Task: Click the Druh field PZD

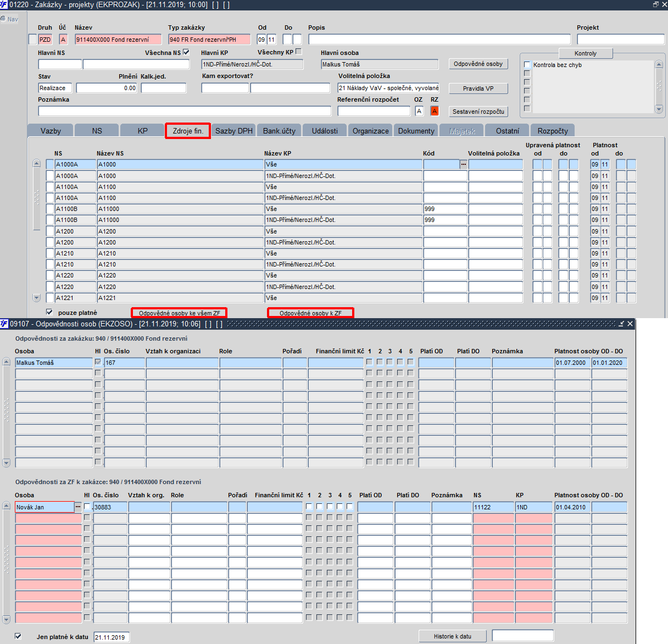Action: (x=45, y=40)
